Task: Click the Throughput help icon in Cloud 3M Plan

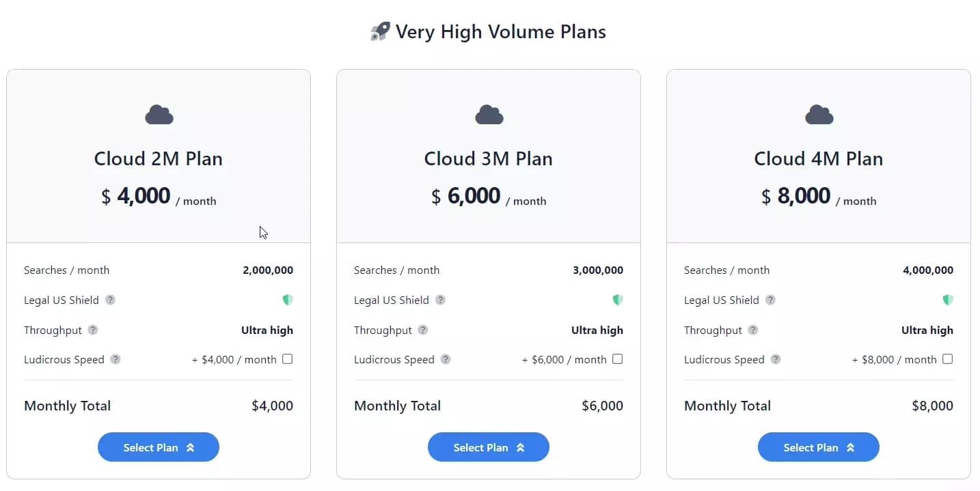Action: click(x=423, y=330)
